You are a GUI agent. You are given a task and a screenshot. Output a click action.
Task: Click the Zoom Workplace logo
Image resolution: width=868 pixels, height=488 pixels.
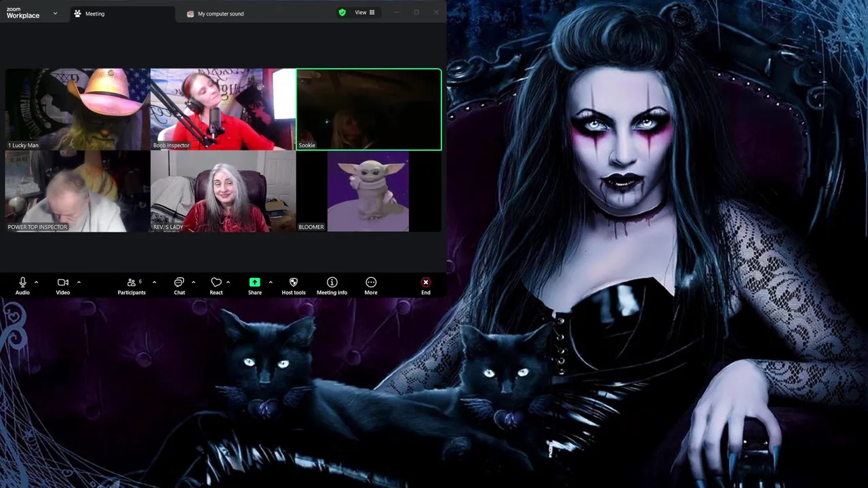coord(23,14)
